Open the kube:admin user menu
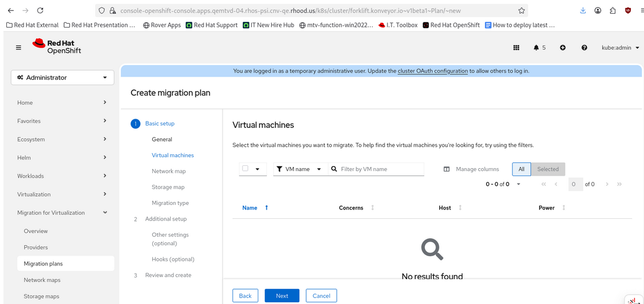 [620, 48]
